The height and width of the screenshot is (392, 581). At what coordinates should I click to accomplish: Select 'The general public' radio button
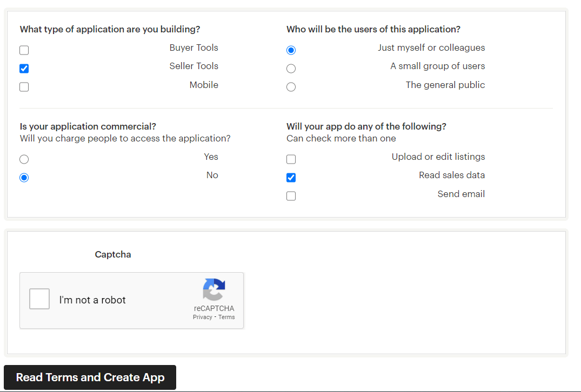pyautogui.click(x=291, y=87)
